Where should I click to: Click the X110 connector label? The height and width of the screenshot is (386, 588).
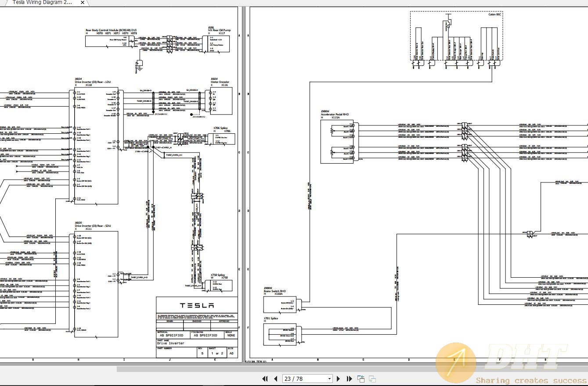pos(89,85)
